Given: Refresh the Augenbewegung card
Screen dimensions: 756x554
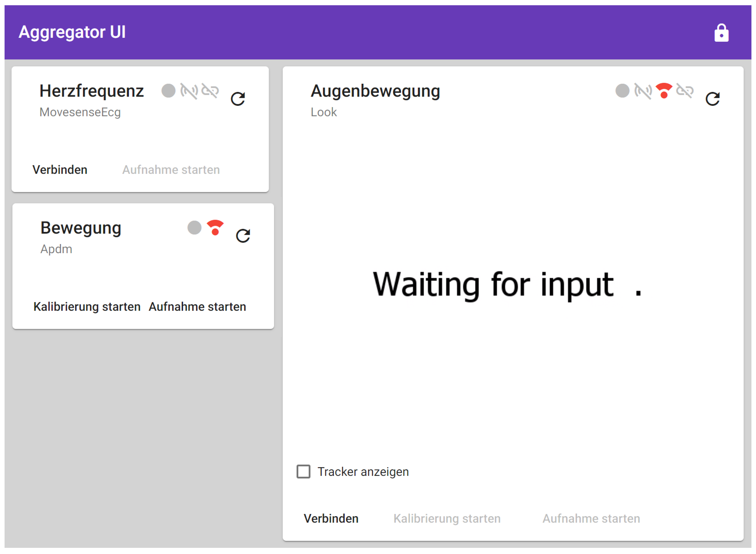Looking at the screenshot, I should tap(712, 99).
